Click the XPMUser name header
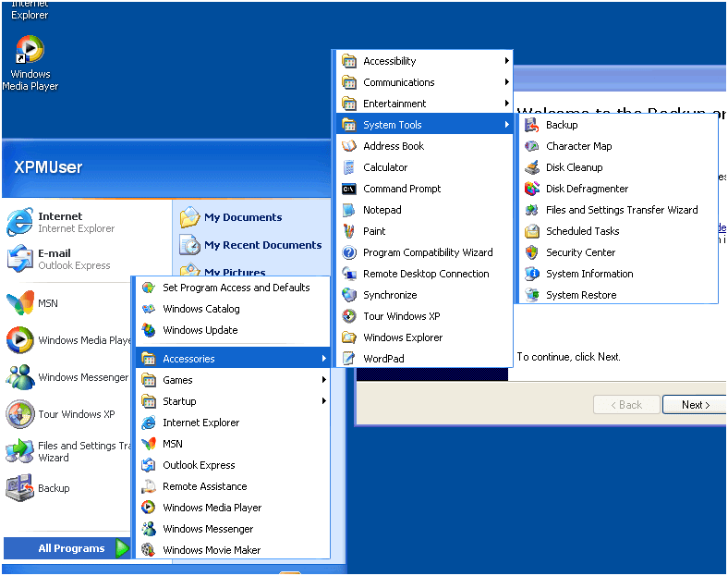This screenshot has height=576, width=728. [x=48, y=167]
